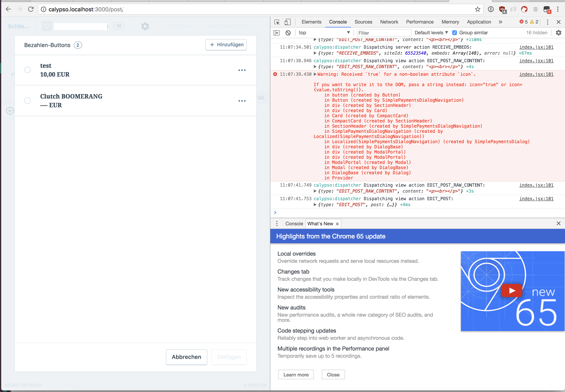Click into the console Filter field
The width and height of the screenshot is (565, 392).
(383, 33)
